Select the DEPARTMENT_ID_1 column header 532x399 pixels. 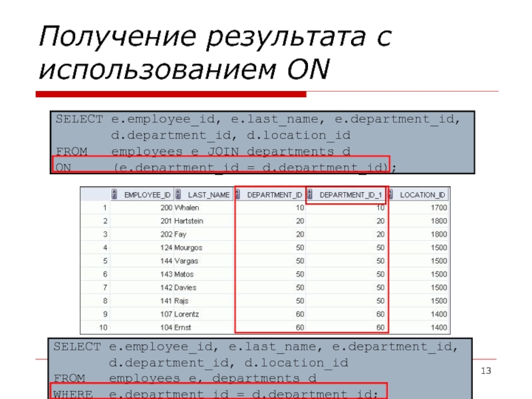click(x=346, y=194)
